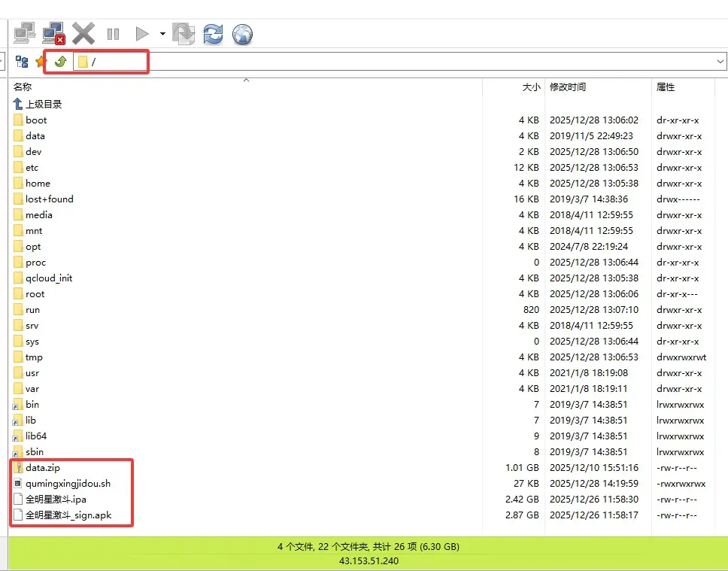Click in the remote path input field
728x571 pixels.
click(376, 62)
